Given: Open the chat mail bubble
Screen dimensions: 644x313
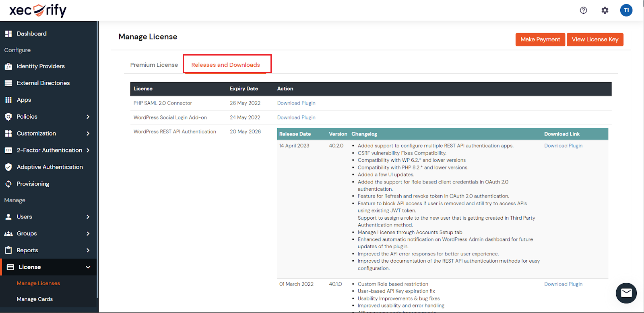Looking at the screenshot, I should click(x=626, y=293).
